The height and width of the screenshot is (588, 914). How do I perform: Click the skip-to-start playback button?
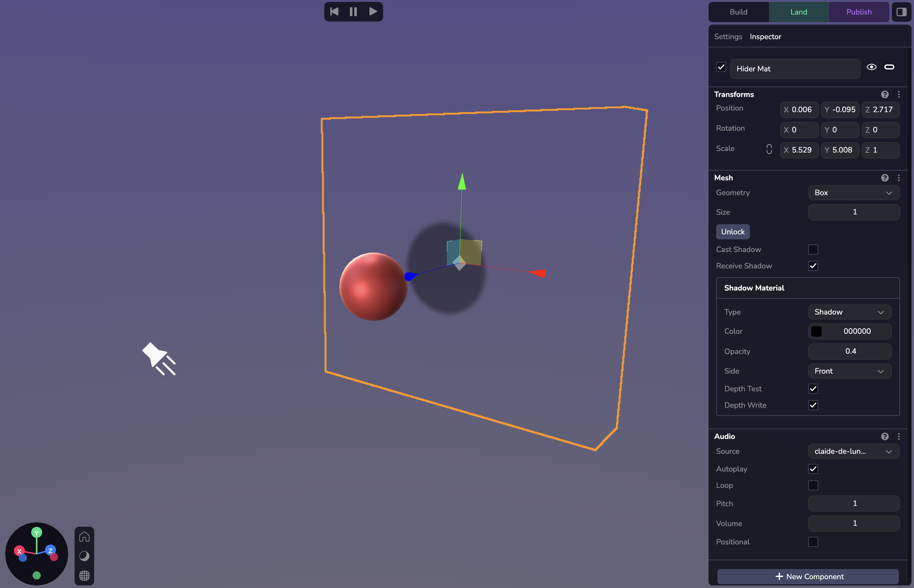334,12
